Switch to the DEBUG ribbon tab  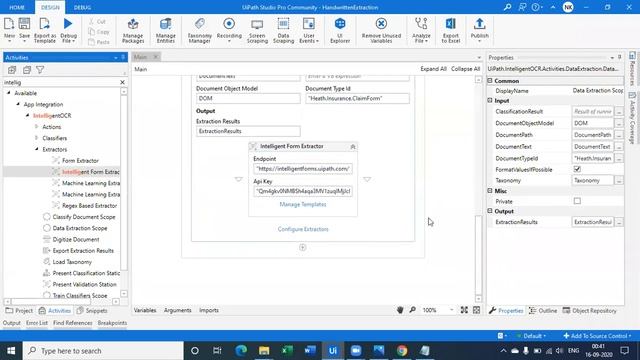(82, 7)
